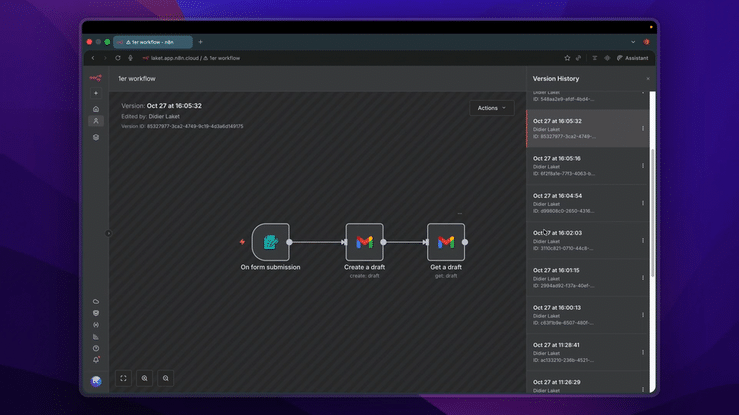Open the Personal projects icon in the sidebar
The height and width of the screenshot is (415, 739).
tap(96, 121)
